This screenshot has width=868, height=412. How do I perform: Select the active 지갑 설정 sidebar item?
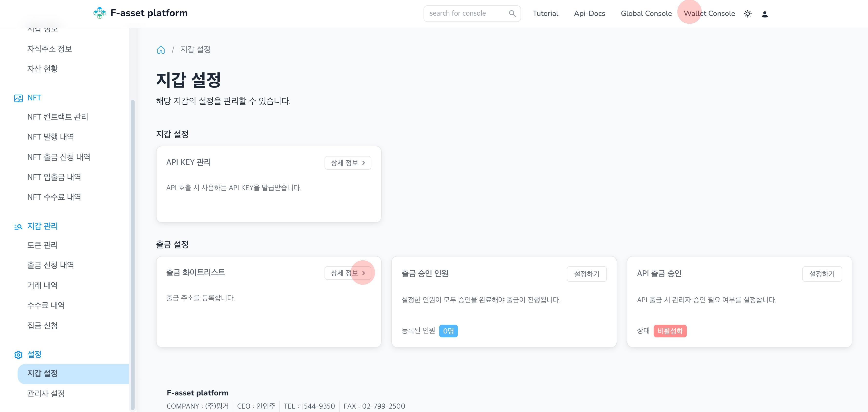pyautogui.click(x=73, y=373)
